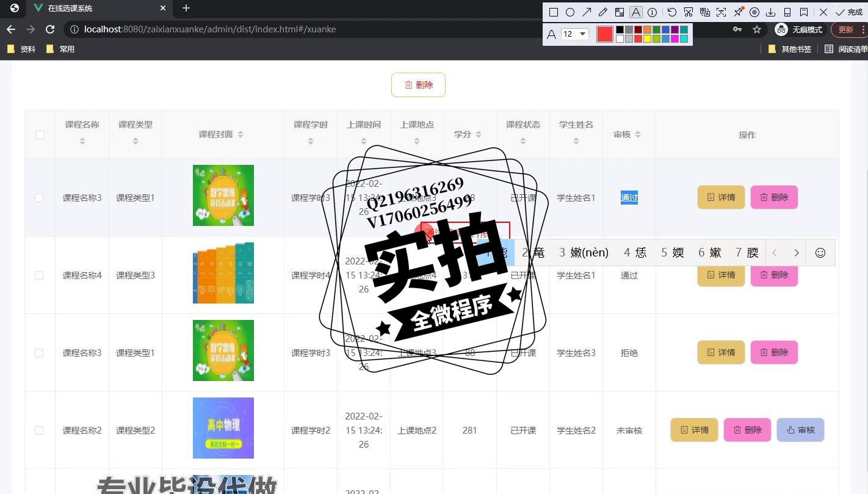Sort by the 学生姓名 column

click(576, 141)
